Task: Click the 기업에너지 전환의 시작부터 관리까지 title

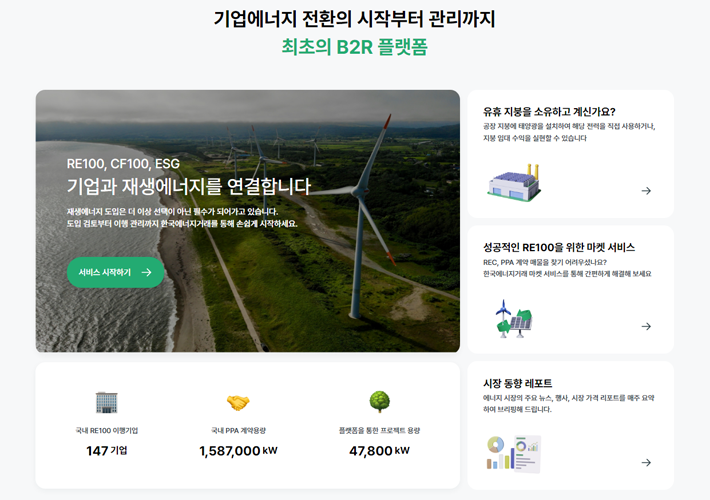Action: [355, 19]
